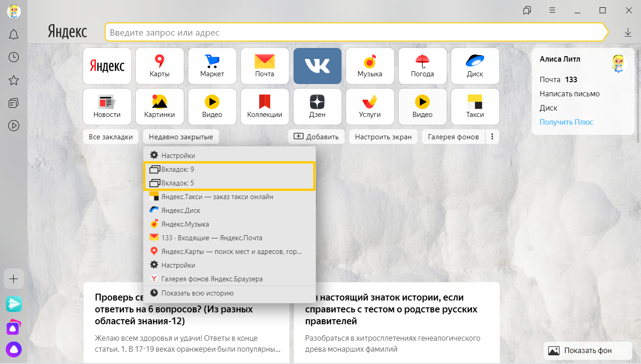Open the Messenger paper-plane icon in sidebar
641x364 pixels.
point(14,304)
